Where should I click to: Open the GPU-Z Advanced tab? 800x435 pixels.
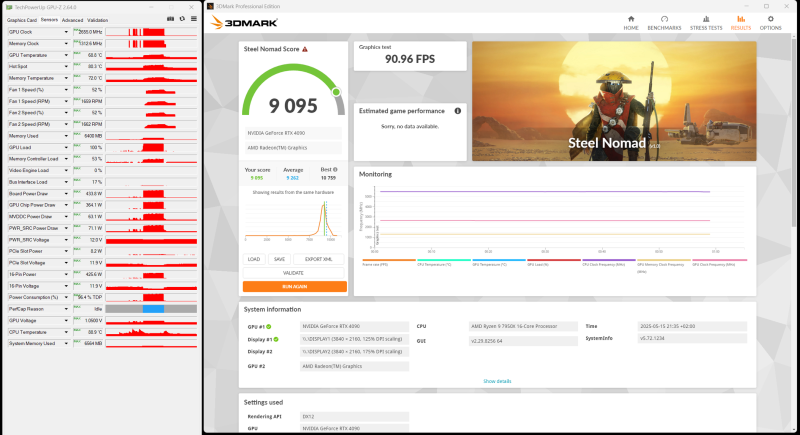[x=72, y=20]
